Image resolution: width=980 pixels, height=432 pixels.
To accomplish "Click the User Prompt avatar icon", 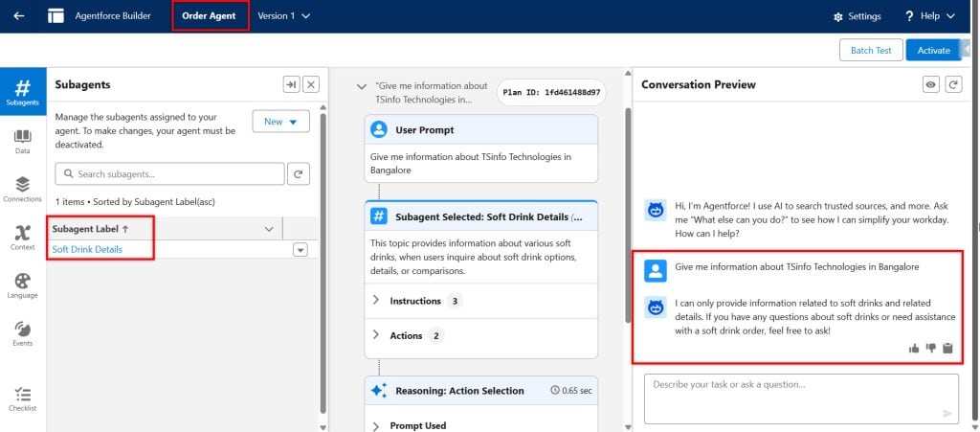I will tap(379, 130).
